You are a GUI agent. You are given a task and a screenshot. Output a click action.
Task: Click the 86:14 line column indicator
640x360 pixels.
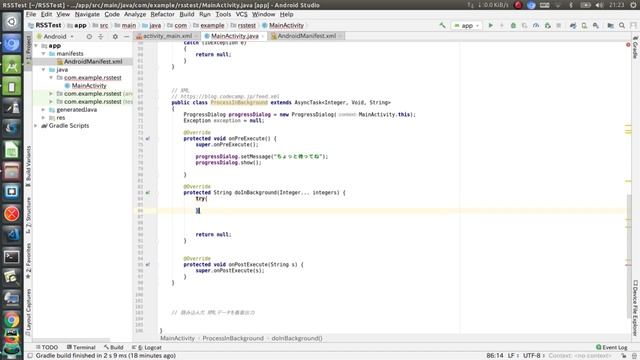point(495,356)
